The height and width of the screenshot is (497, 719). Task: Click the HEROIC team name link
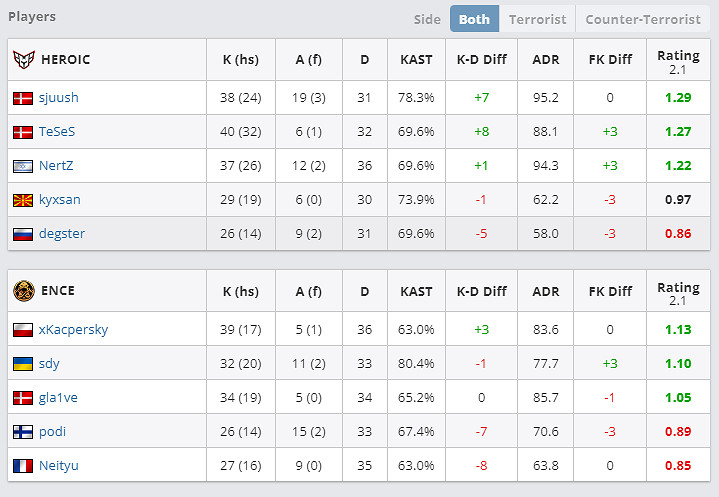pos(65,60)
